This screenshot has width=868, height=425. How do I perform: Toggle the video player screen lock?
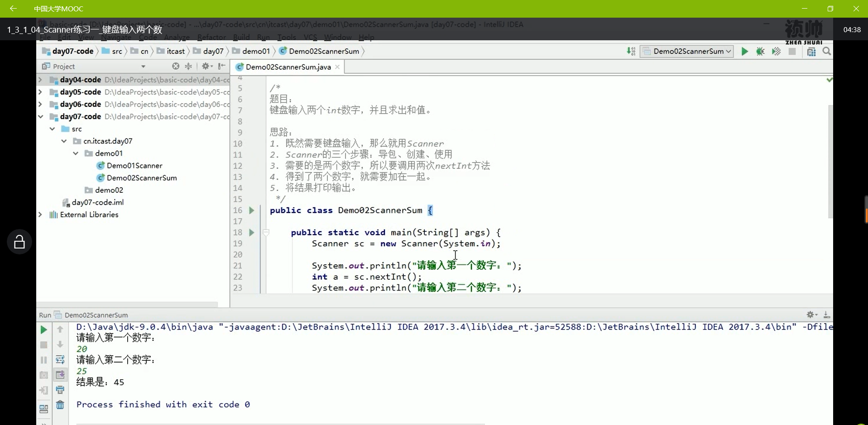click(19, 242)
